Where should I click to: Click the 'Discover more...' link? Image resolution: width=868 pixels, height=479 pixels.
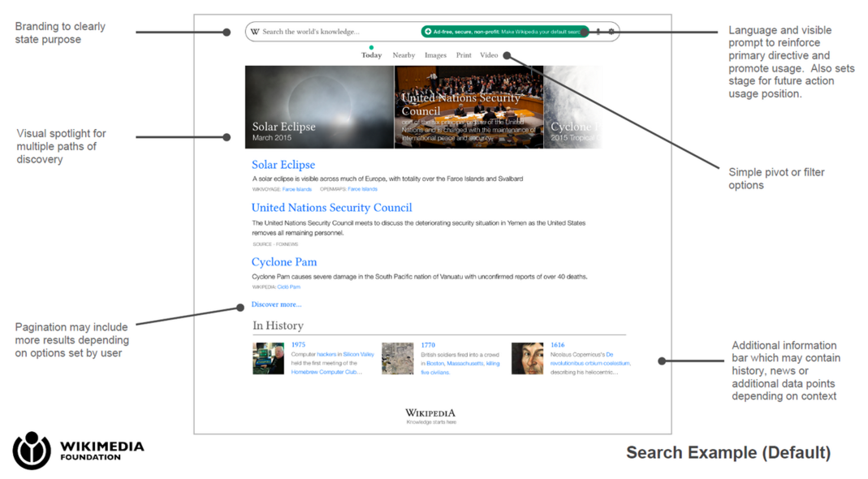coord(276,304)
